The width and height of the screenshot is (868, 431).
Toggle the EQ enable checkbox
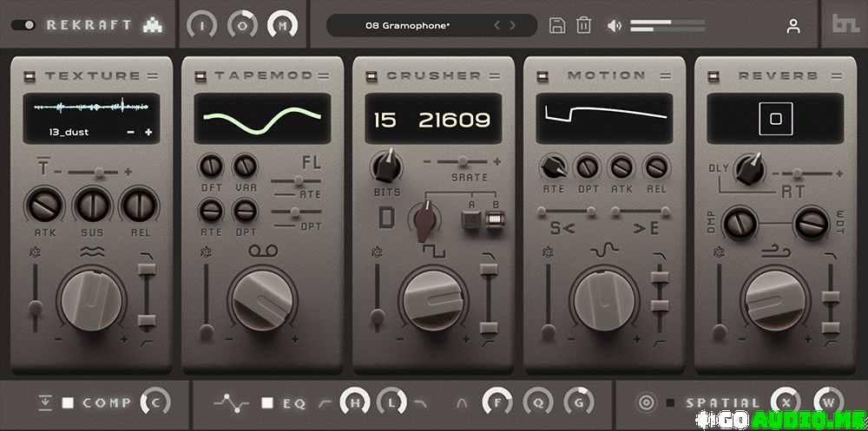(268, 402)
